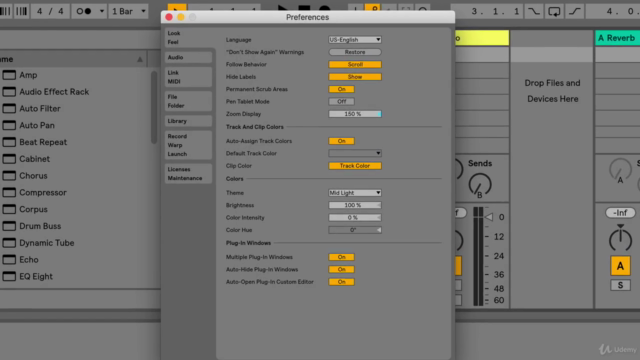Toggle Clip Color Track Color button
This screenshot has height=360, width=640.
355,166
